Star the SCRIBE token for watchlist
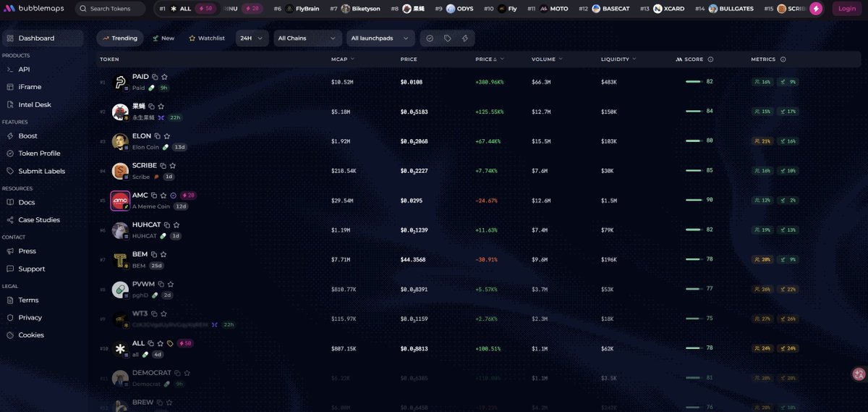Screen dimensions: 868x412 (172, 166)
